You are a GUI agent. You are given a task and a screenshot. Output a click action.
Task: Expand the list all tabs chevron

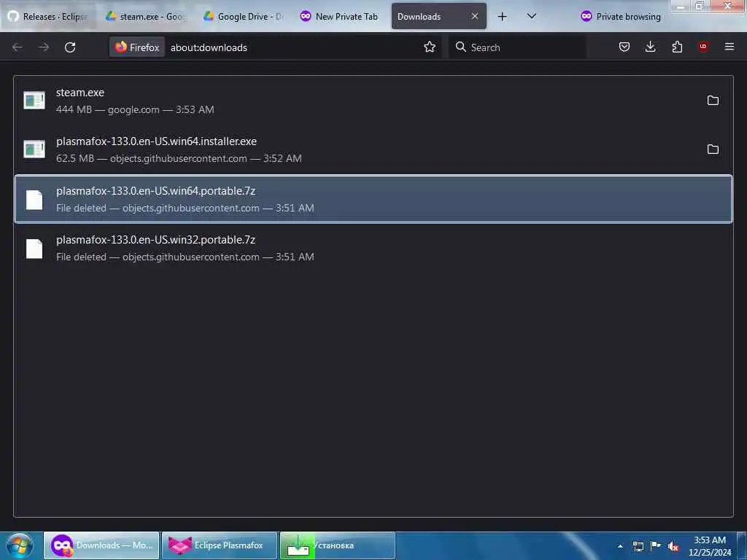click(x=532, y=17)
